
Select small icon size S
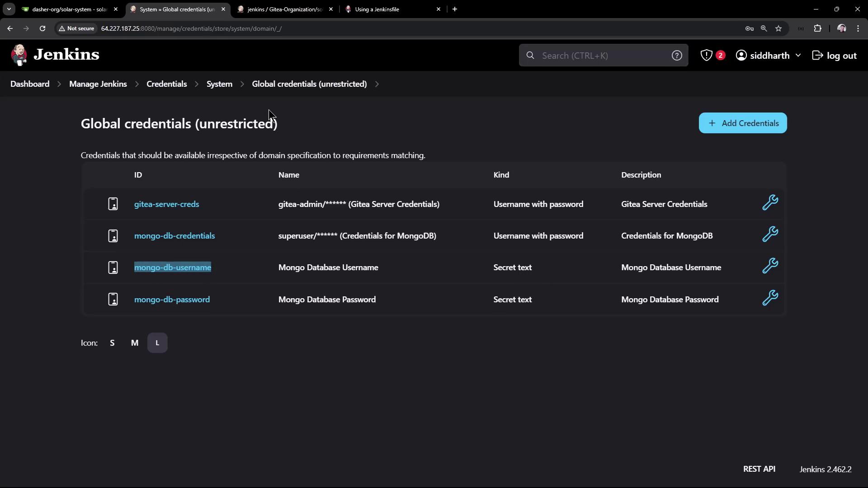pyautogui.click(x=112, y=343)
